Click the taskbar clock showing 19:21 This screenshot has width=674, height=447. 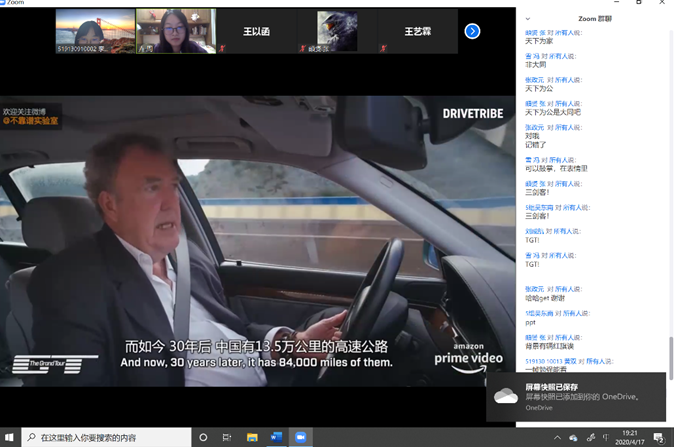coord(631,437)
